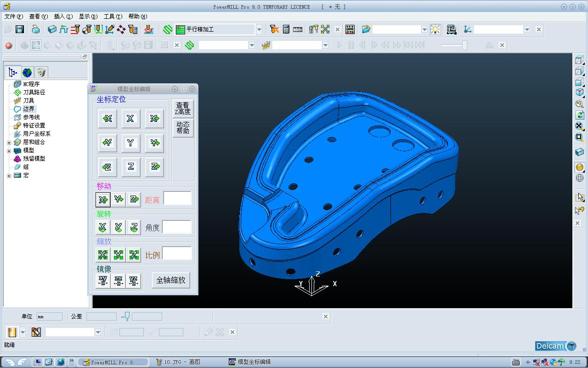Screen dimensions: 588x368
Task: Open the 文件(F) menu
Action: 13,17
